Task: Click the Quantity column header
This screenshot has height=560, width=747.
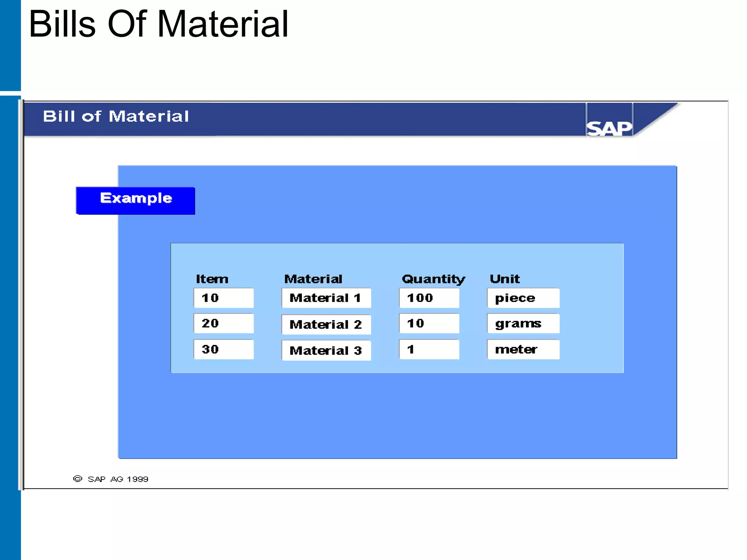Action: click(433, 279)
